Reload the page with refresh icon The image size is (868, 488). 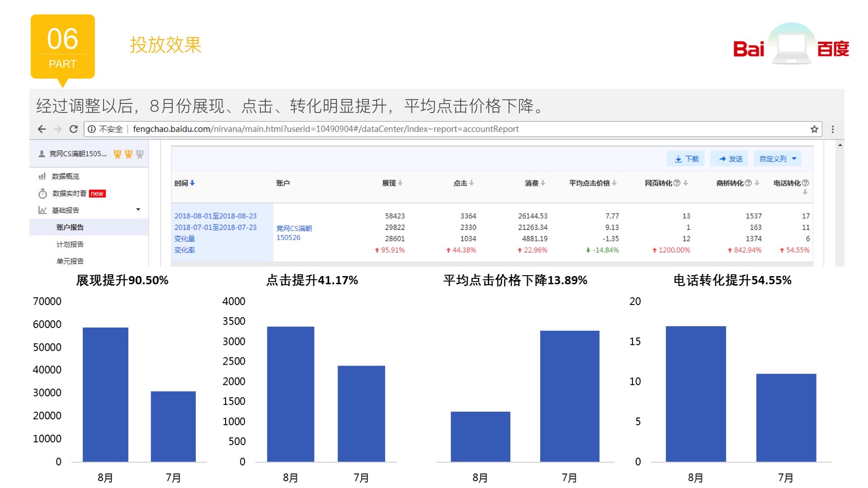click(x=74, y=129)
